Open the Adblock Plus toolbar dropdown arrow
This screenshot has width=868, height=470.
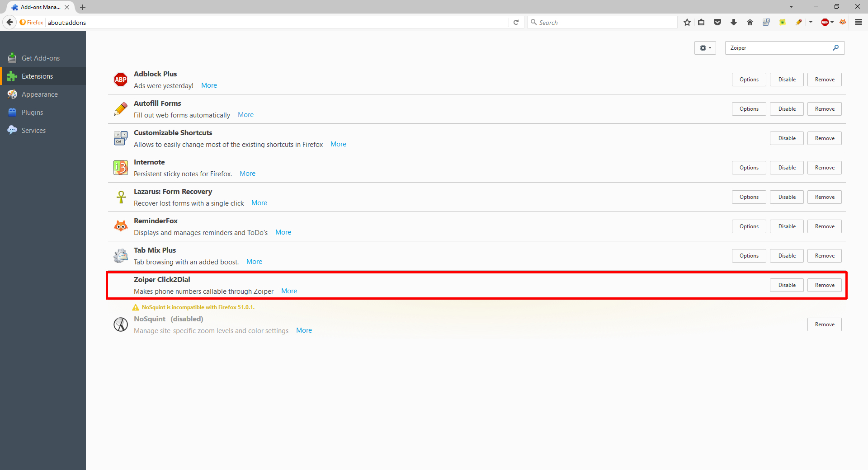tap(832, 22)
